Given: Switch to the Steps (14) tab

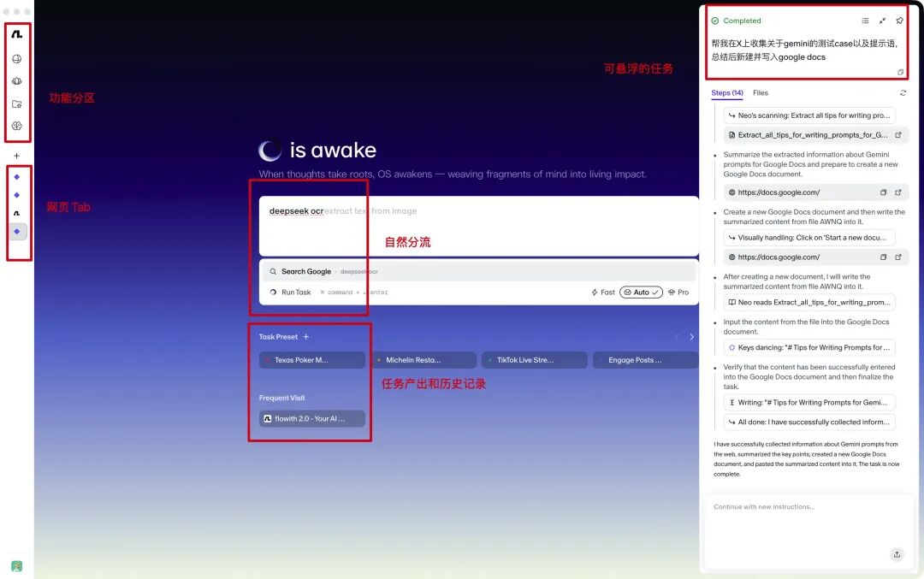Looking at the screenshot, I should tap(726, 93).
